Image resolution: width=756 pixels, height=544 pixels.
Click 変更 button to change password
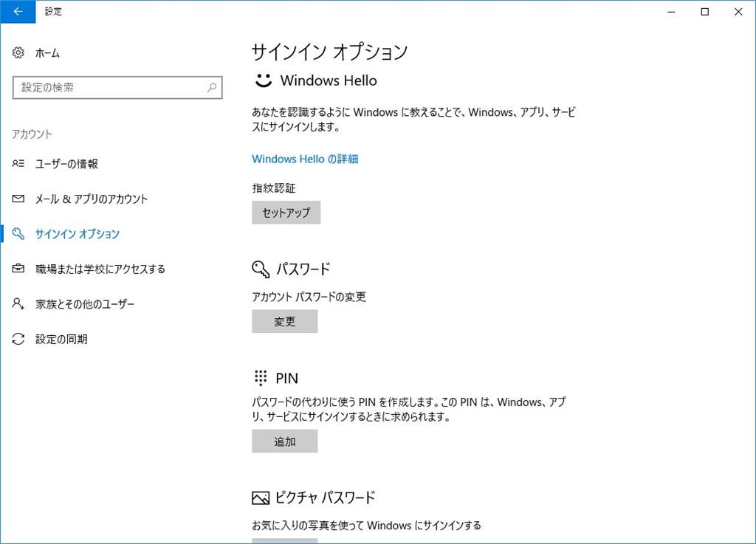pyautogui.click(x=284, y=321)
